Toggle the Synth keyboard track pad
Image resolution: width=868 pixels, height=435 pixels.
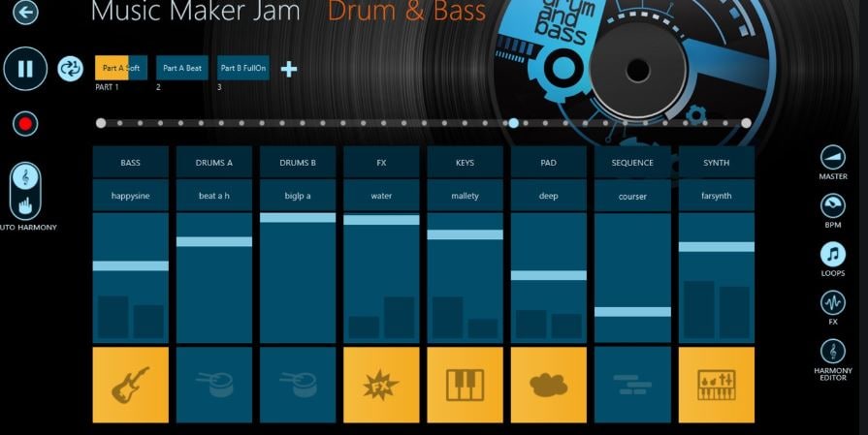click(x=717, y=385)
